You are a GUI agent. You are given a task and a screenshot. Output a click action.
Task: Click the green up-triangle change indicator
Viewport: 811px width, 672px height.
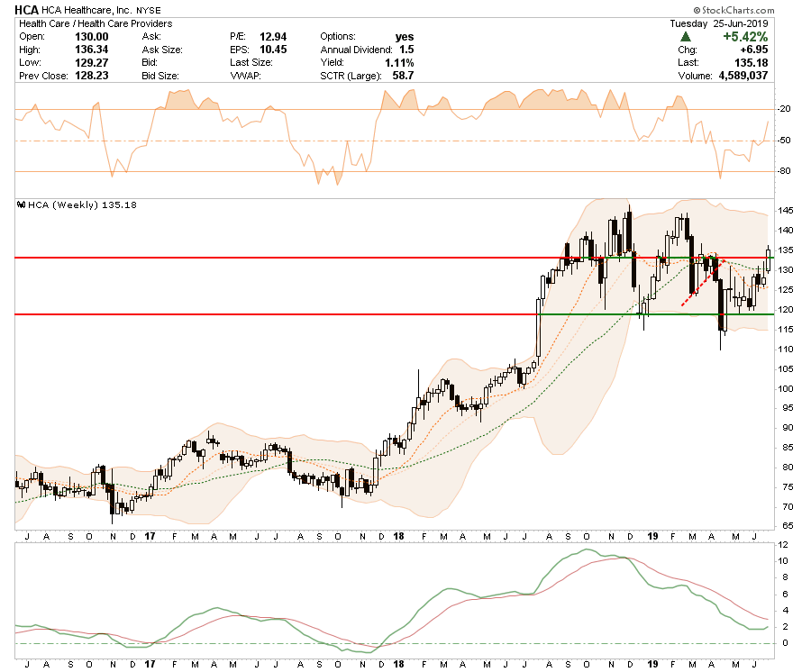click(x=686, y=37)
